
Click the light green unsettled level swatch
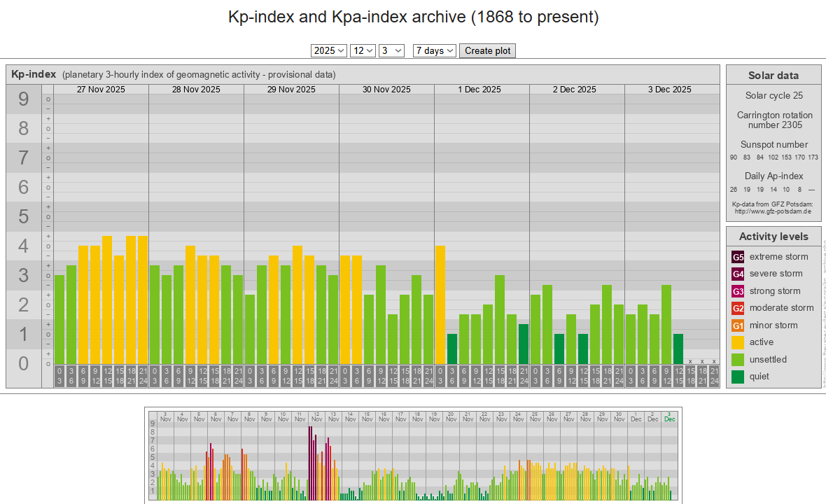738,360
